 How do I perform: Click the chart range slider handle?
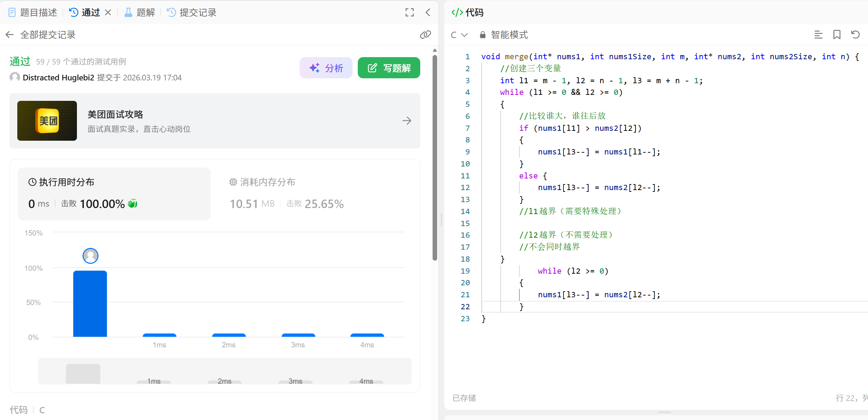tap(83, 373)
